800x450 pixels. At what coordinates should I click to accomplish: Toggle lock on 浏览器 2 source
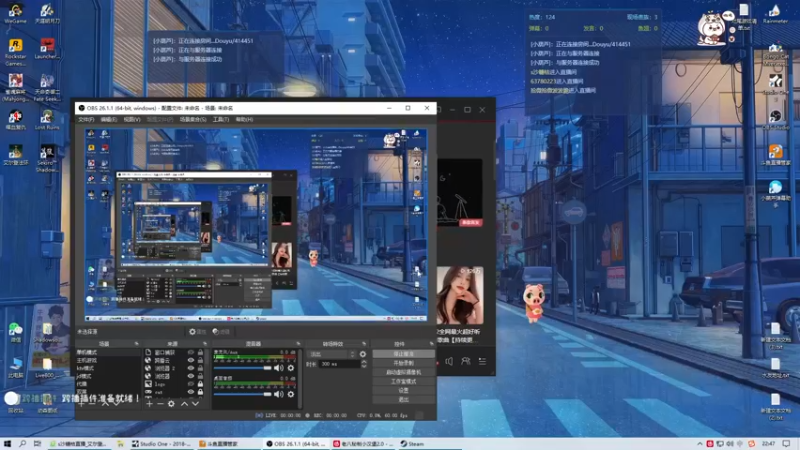click(201, 368)
